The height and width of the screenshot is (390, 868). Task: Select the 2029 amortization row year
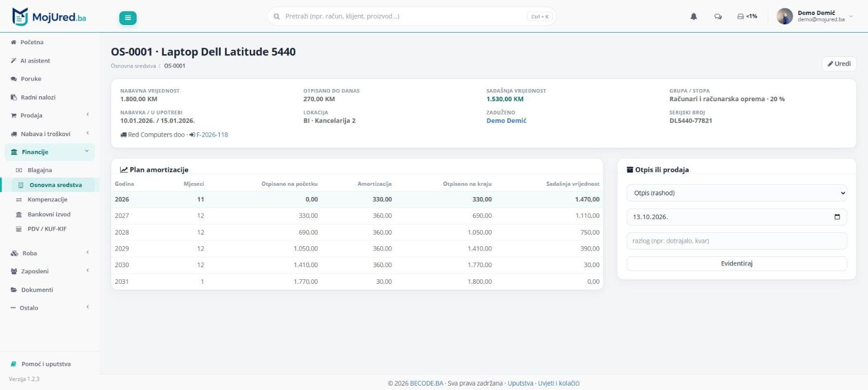tap(122, 249)
